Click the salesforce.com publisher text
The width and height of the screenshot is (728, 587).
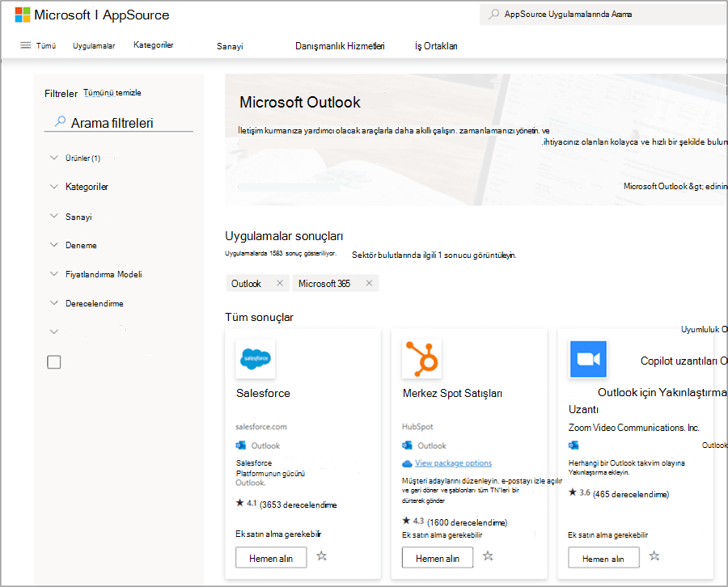pos(261,426)
